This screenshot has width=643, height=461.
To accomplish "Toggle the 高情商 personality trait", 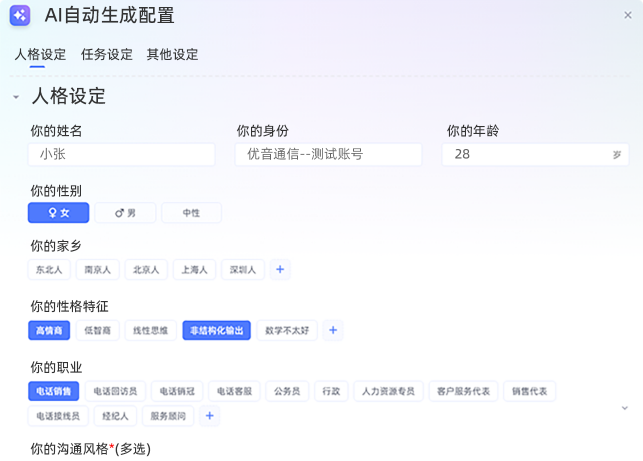I will coord(50,330).
